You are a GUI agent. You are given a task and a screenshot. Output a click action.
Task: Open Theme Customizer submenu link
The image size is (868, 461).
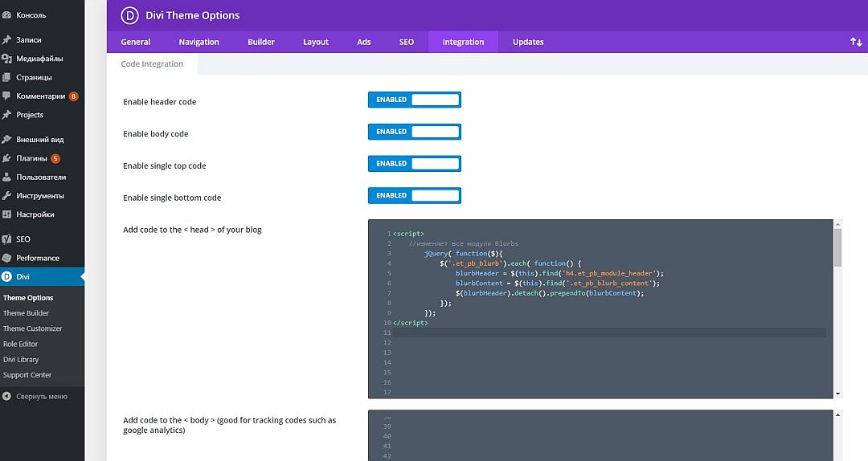tap(33, 328)
